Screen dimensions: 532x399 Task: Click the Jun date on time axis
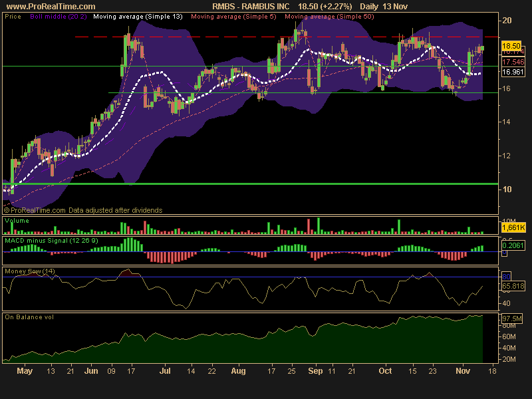point(91,371)
